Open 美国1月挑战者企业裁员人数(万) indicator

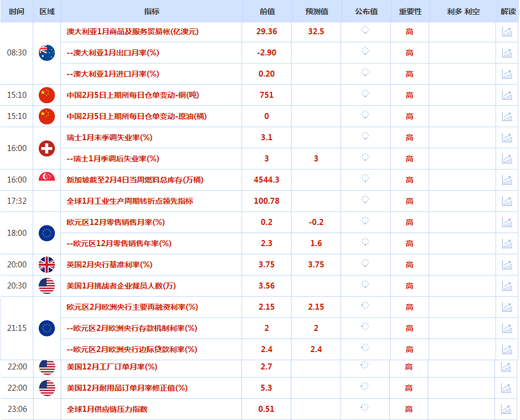point(121,286)
